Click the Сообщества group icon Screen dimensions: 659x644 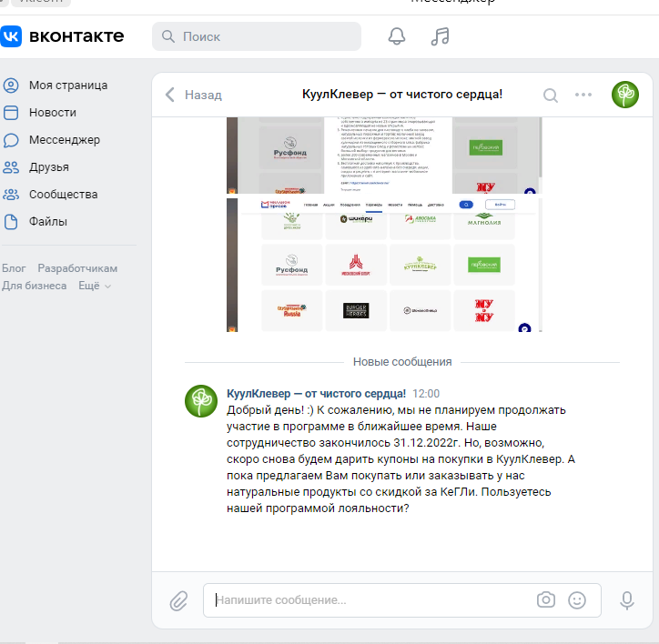11,195
